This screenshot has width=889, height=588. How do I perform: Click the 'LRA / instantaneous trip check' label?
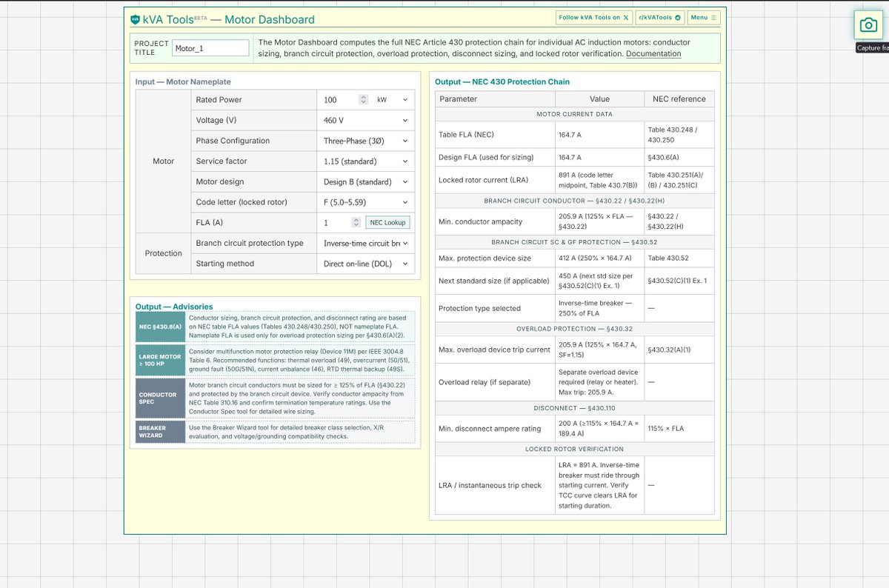click(490, 486)
